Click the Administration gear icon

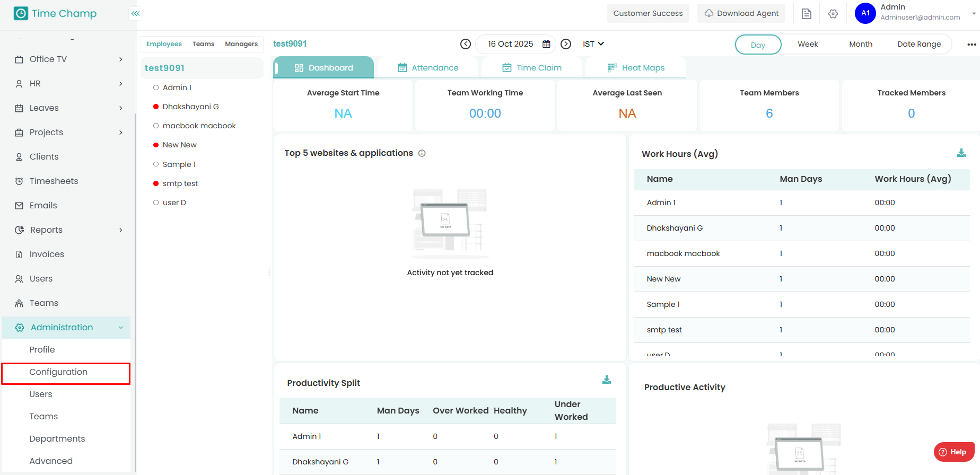click(20, 328)
